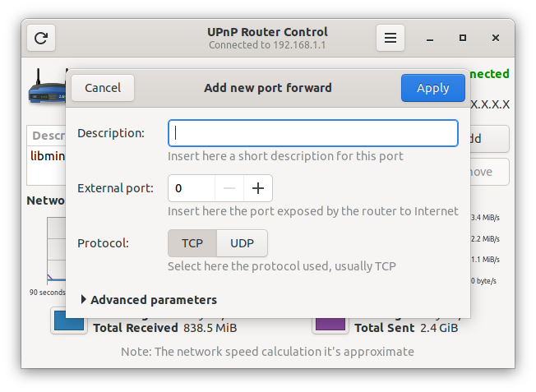Focus the Description text field

[312, 133]
